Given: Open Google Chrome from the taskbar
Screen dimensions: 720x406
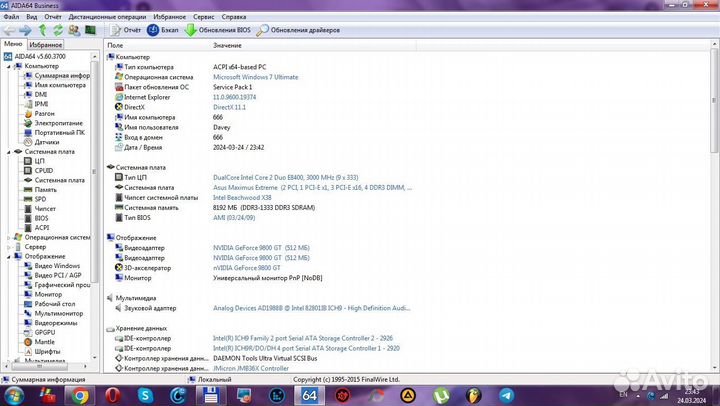Looking at the screenshot, I should pos(79,395).
